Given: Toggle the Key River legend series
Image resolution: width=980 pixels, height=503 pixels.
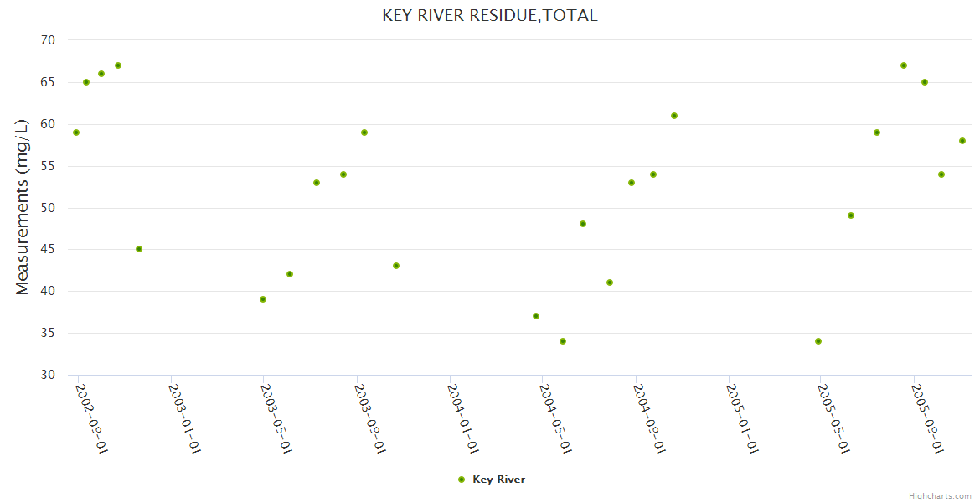Looking at the screenshot, I should tap(498, 480).
